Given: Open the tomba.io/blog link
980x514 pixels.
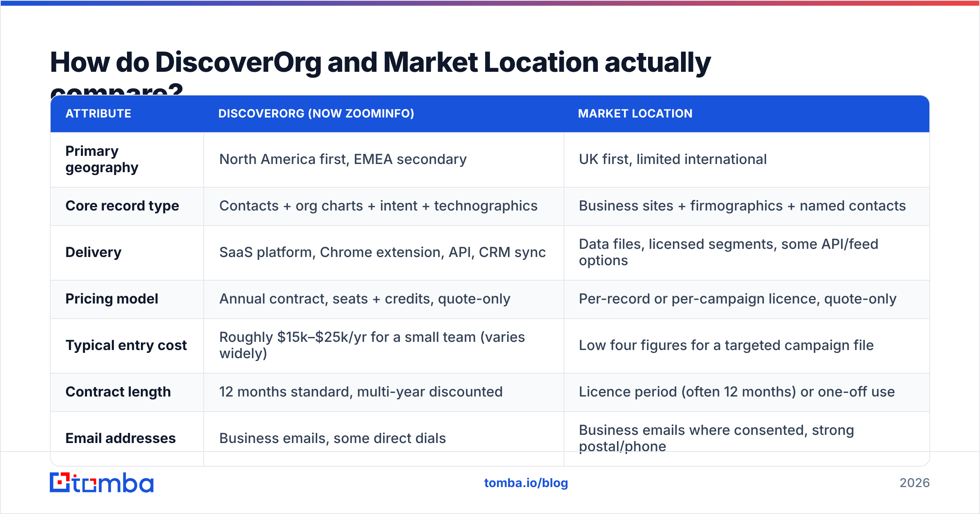Looking at the screenshot, I should tap(526, 483).
